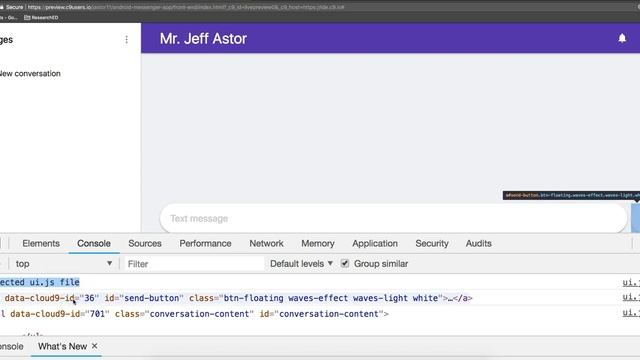Toggle the Group similar checkbox
This screenshot has width=640, height=360.
[x=345, y=264]
